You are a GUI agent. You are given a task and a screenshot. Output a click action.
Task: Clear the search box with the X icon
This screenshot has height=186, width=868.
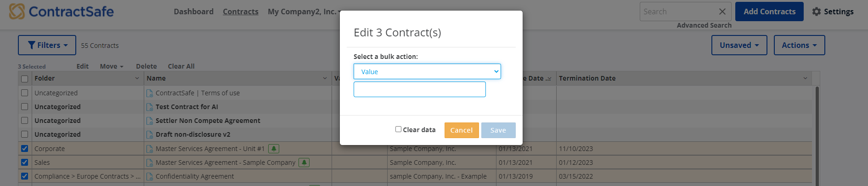pyautogui.click(x=722, y=12)
